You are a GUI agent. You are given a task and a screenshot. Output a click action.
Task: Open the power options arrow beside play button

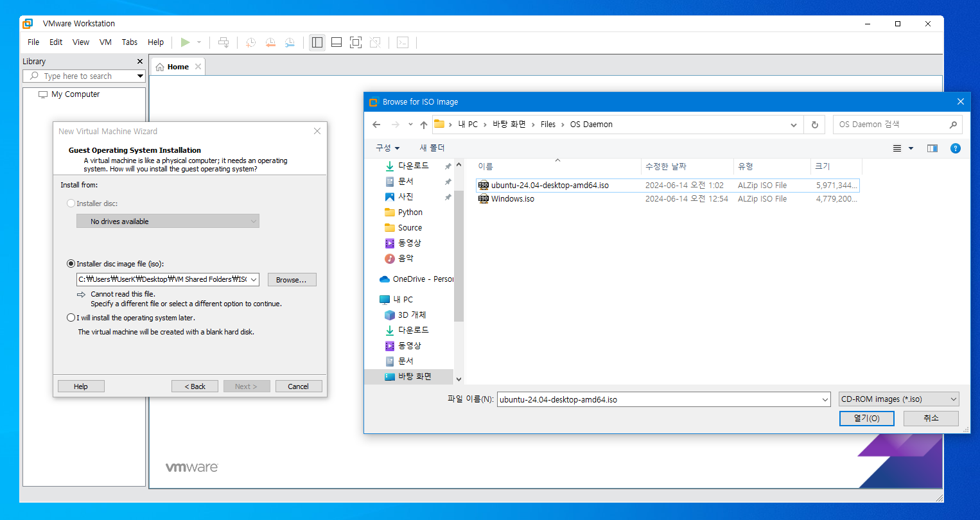(x=199, y=42)
